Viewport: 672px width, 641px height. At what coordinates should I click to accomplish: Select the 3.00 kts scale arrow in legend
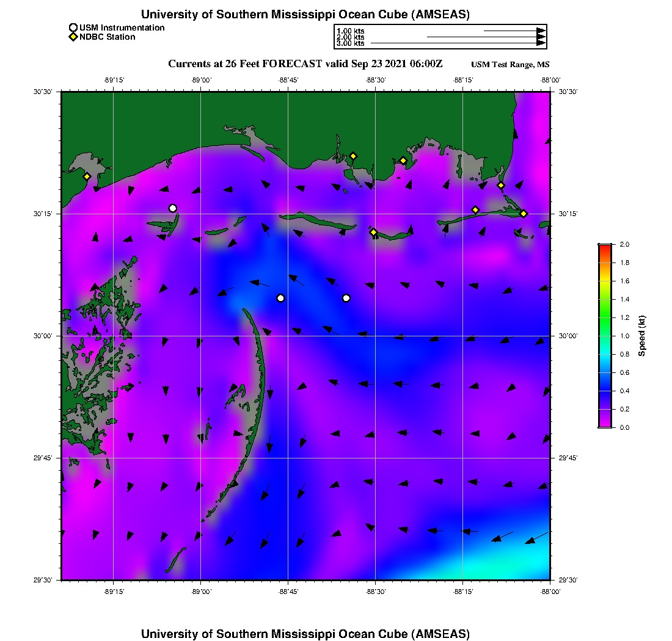coord(458,43)
